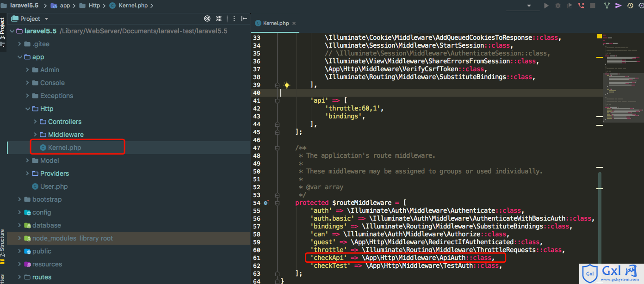The height and width of the screenshot is (284, 644).
Task: Run the current configuration with play icon
Action: click(546, 6)
